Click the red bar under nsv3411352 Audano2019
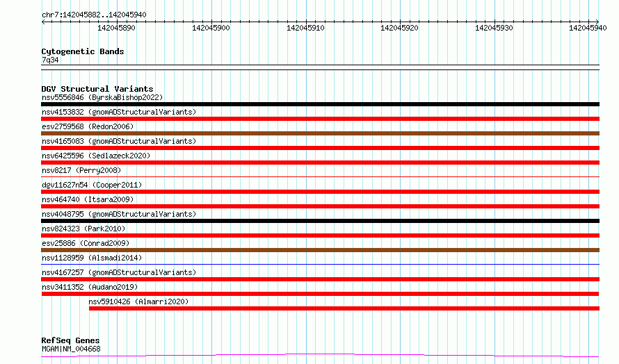 (x=320, y=294)
